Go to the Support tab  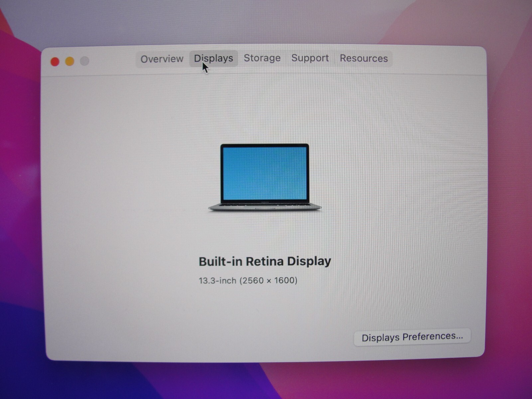point(310,58)
